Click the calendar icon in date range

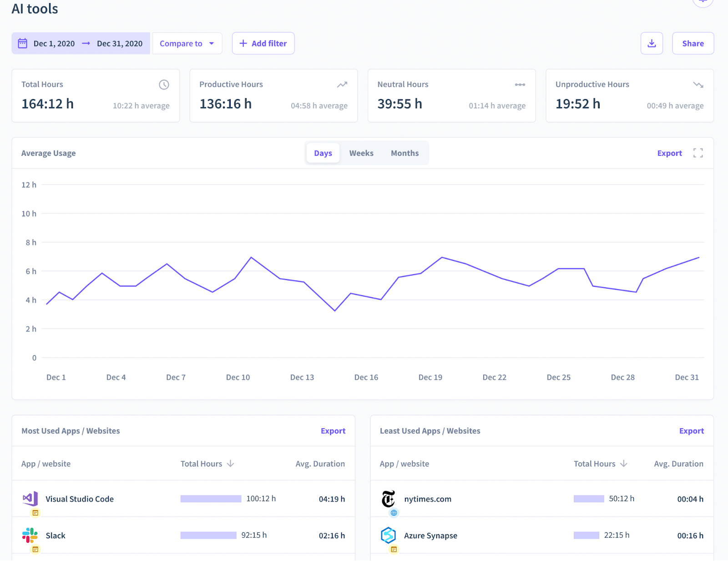tap(22, 43)
